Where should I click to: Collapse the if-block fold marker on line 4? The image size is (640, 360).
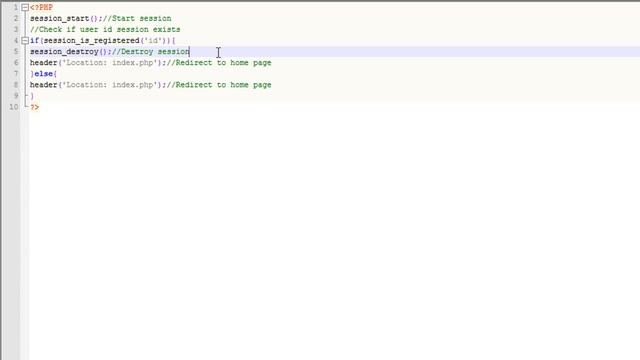click(x=25, y=40)
